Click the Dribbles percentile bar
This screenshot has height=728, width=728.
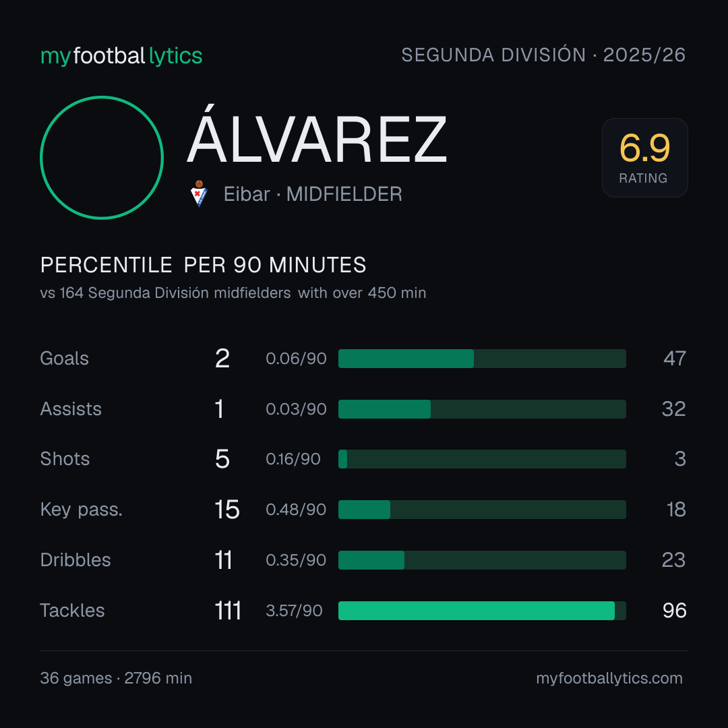click(482, 560)
